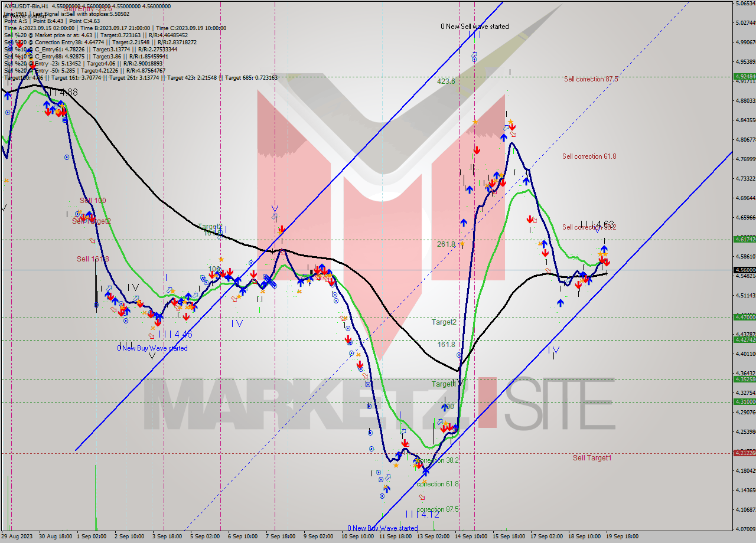Click the green 'Target1' label
756x543 pixels.
click(x=444, y=384)
